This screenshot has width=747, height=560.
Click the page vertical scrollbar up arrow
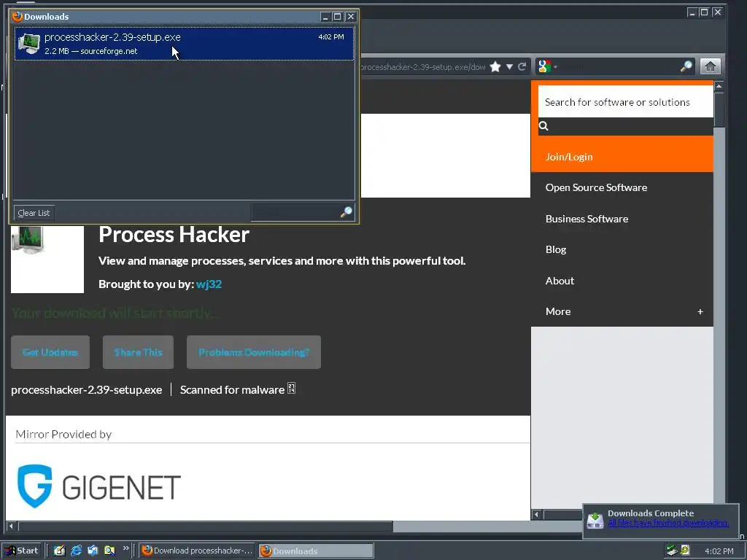click(719, 86)
